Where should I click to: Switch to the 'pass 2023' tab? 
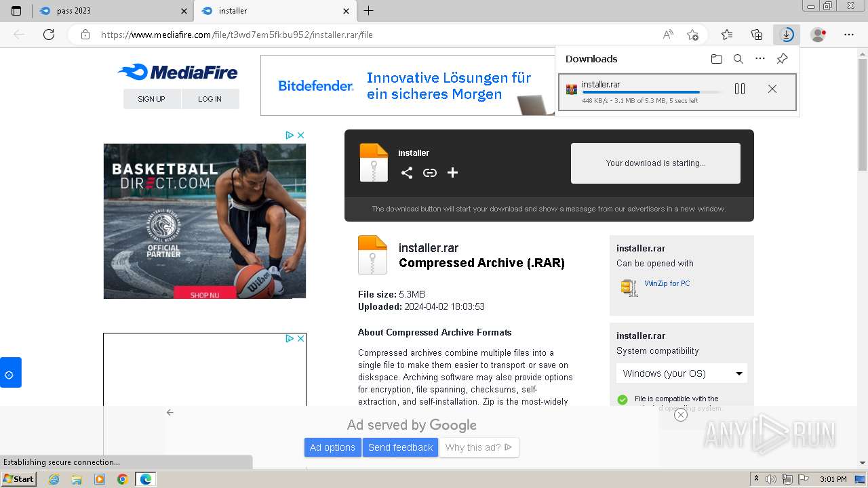113,11
